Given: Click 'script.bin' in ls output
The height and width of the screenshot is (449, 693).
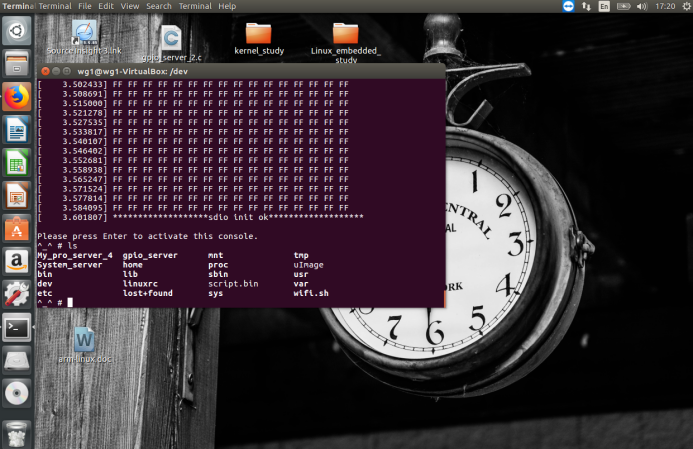Looking at the screenshot, I should [x=233, y=284].
